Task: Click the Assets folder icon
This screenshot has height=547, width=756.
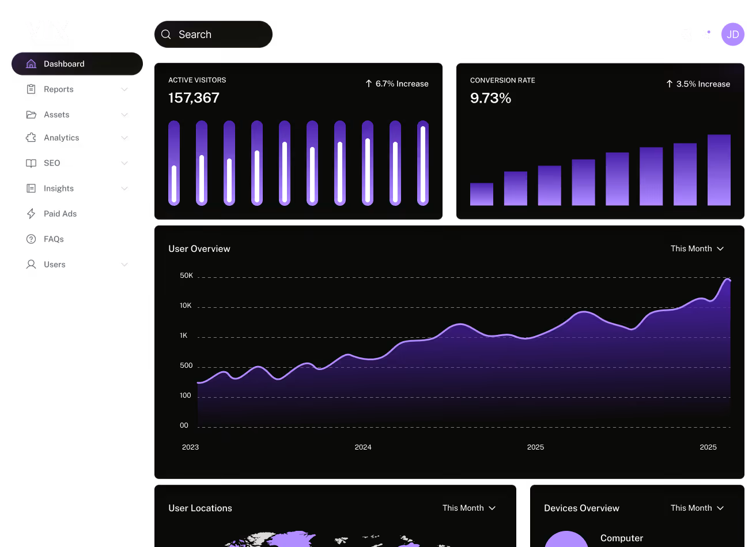Action: click(x=31, y=115)
